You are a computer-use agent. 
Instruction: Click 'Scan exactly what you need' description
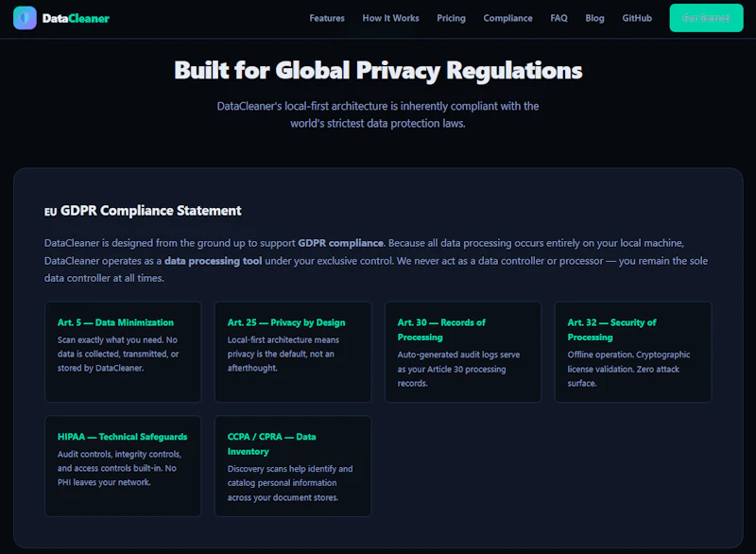(x=118, y=354)
